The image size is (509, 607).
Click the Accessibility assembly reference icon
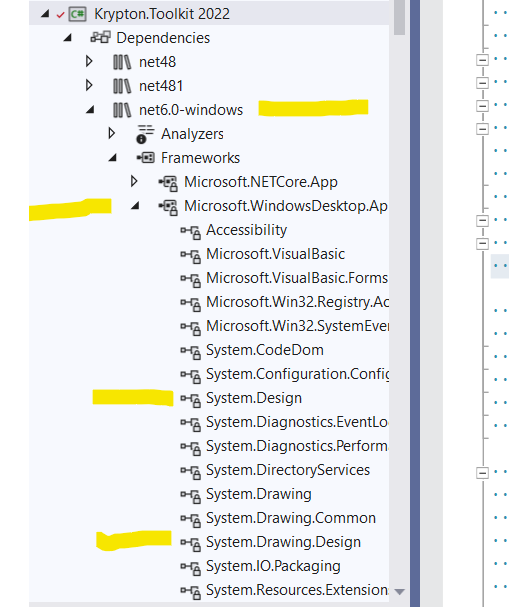coord(191,232)
